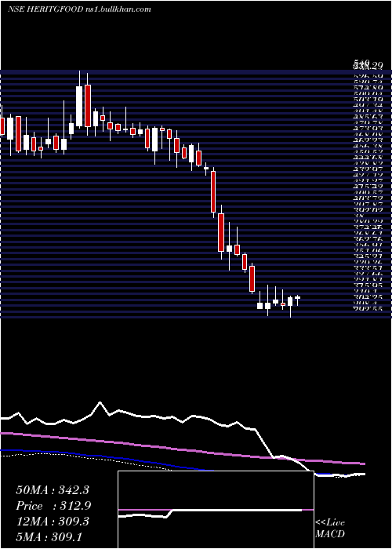Select the 50MA : 342.3 label

[53, 490]
